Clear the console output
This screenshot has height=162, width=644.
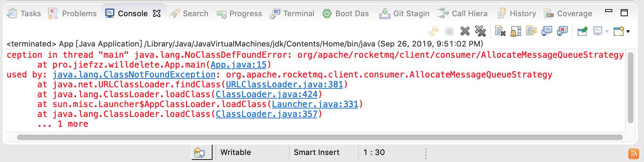pos(500,31)
